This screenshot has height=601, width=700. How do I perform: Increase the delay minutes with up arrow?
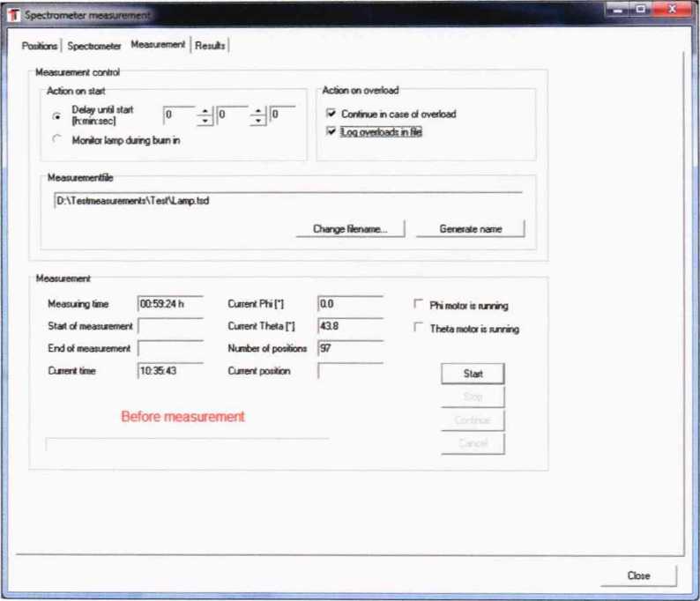[x=257, y=109]
